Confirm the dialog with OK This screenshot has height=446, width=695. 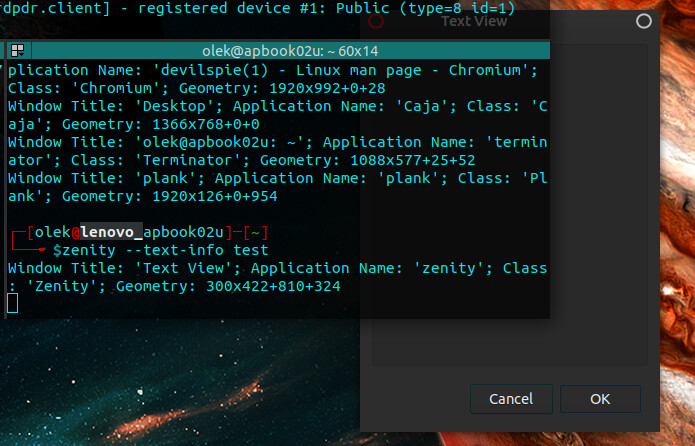(600, 399)
